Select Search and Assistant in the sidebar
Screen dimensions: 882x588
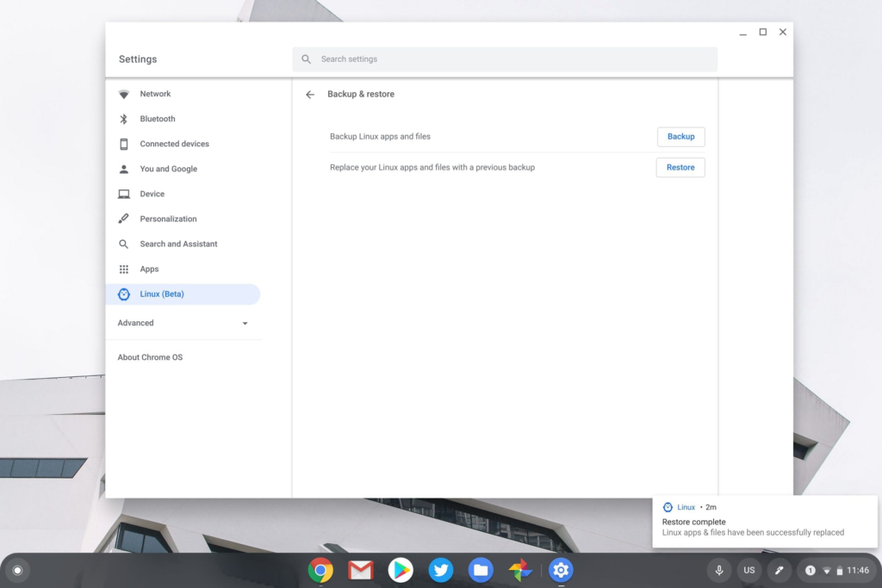[x=183, y=244]
